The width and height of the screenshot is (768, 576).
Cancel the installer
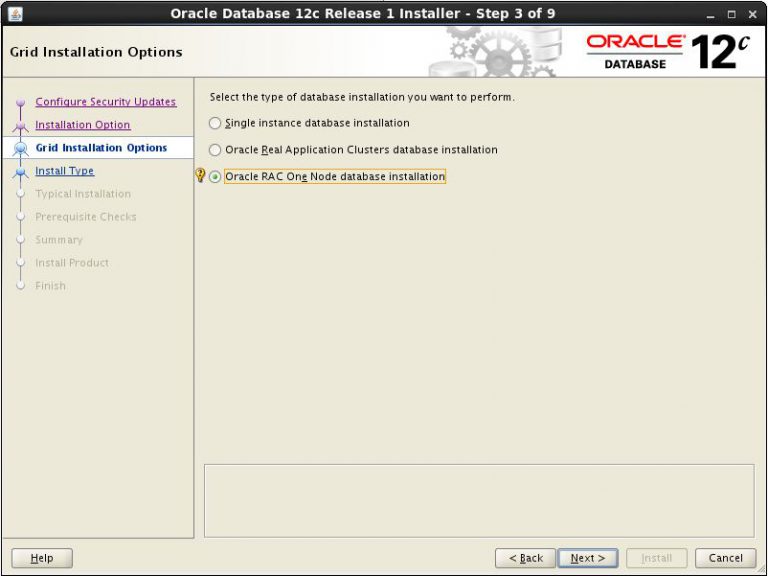725,558
